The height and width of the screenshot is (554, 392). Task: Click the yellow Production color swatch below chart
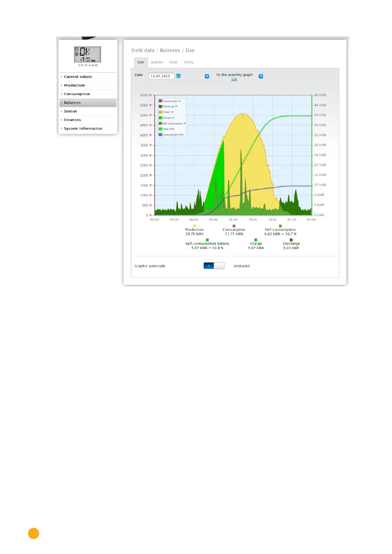195,226
